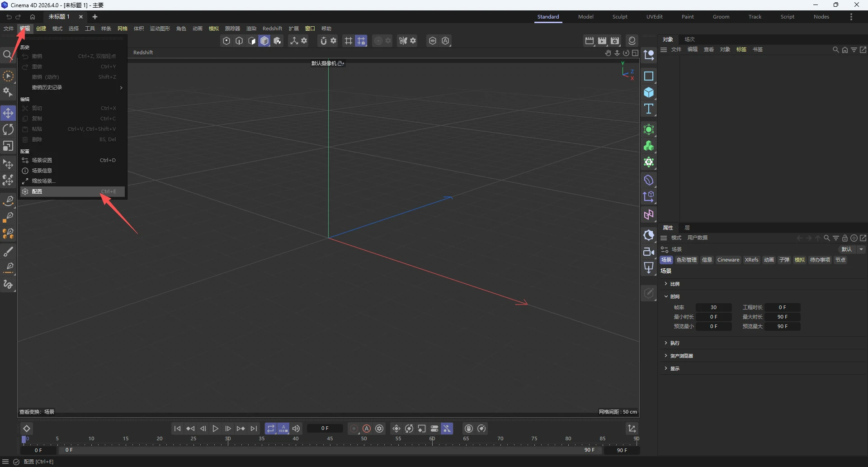Image resolution: width=868 pixels, height=467 pixels.
Task: Select the Move tool in left toolbar
Action: [x=8, y=113]
